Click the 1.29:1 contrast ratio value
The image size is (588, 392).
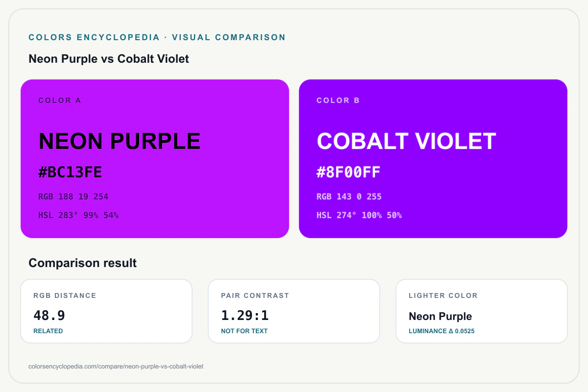pyautogui.click(x=245, y=315)
